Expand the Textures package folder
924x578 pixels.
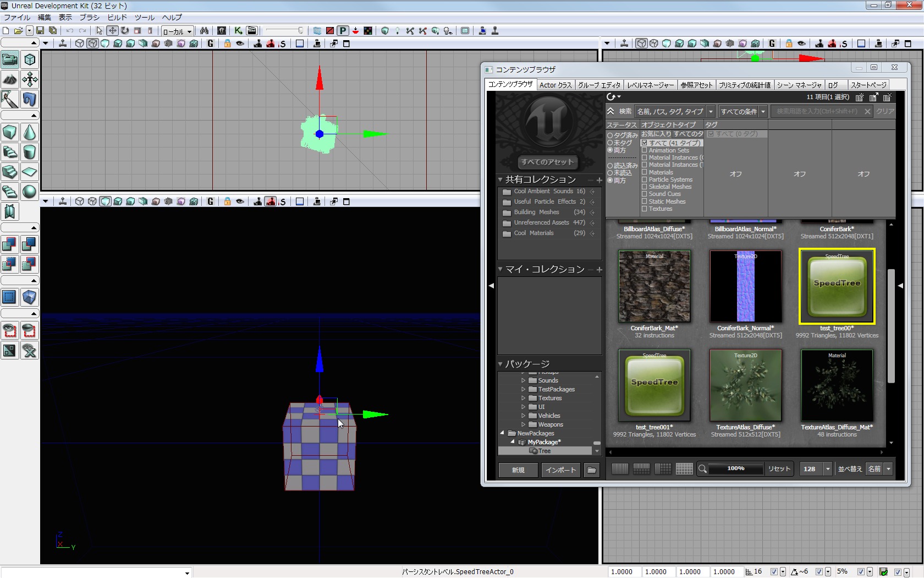(x=523, y=398)
